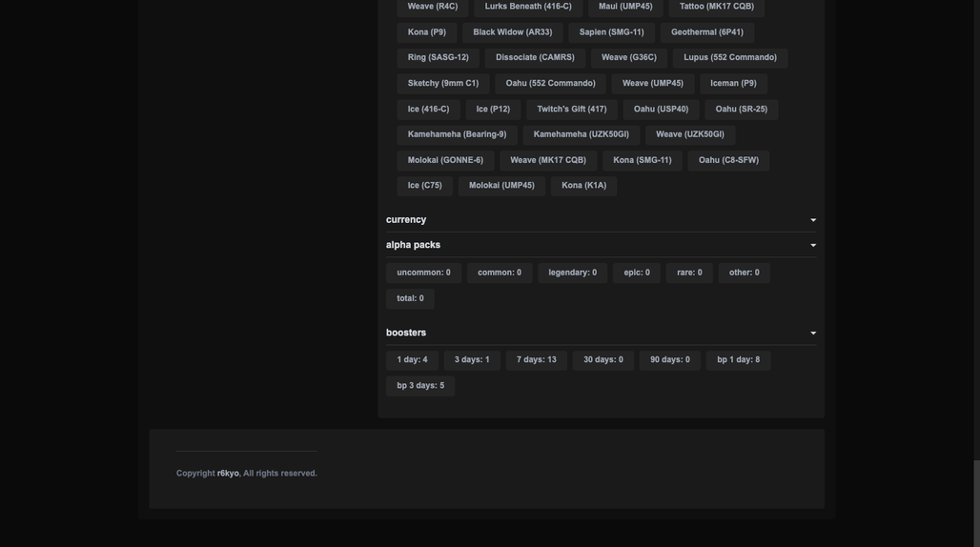
Task: Click the 7 days: 13 booster chip
Action: point(537,360)
